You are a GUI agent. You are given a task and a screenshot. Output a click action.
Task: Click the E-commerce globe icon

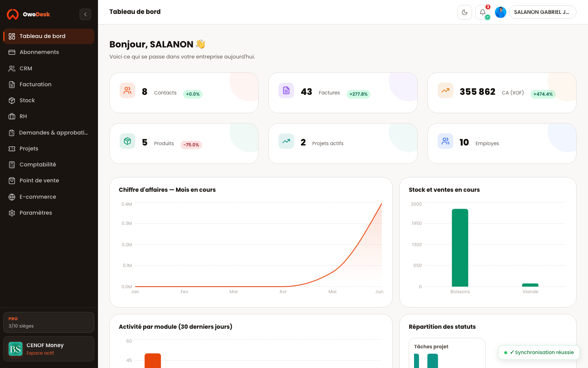tap(12, 197)
